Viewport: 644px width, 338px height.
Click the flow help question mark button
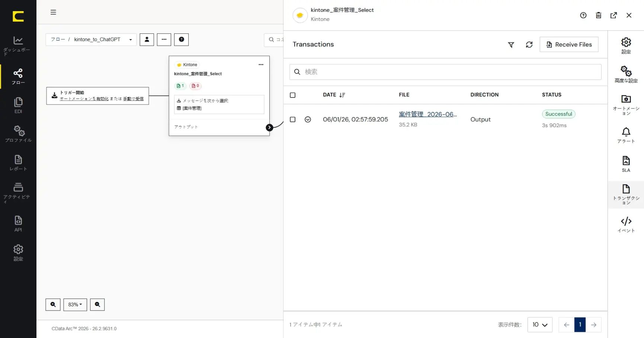coord(182,39)
